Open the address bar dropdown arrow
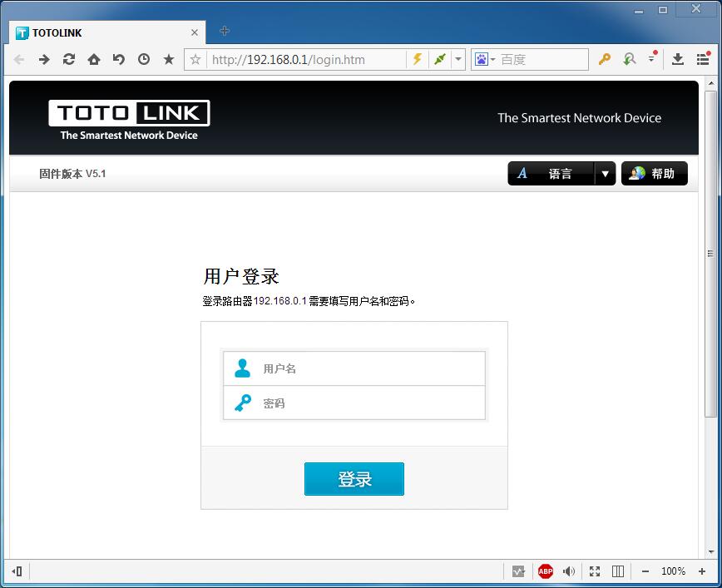Viewport: 722px width, 588px height. (458, 59)
